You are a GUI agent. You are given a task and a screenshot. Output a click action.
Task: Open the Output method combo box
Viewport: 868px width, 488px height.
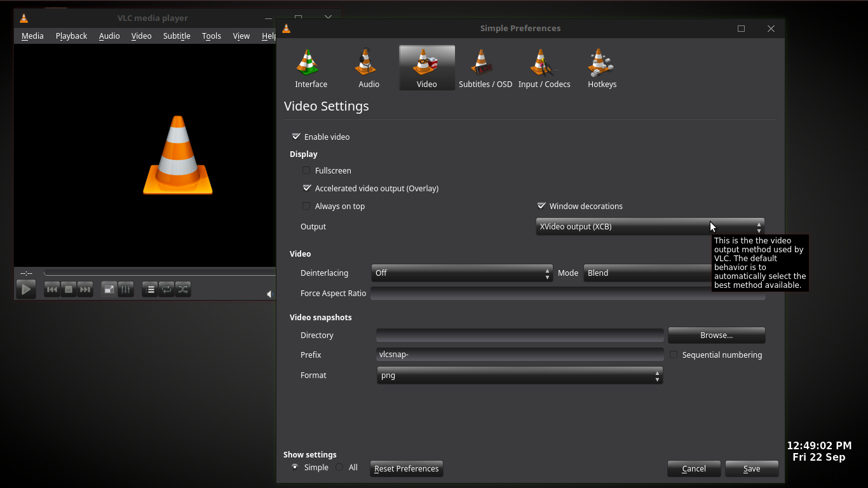[x=649, y=227]
